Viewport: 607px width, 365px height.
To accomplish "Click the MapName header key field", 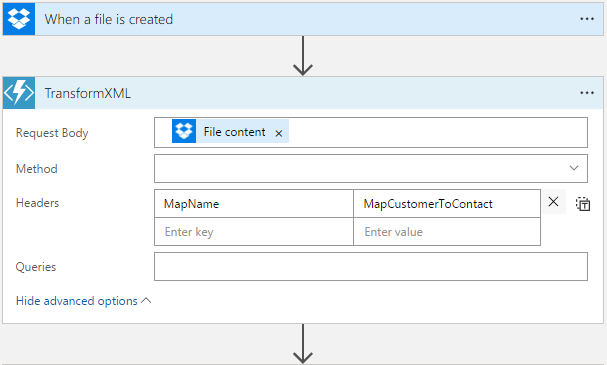I will pos(254,204).
